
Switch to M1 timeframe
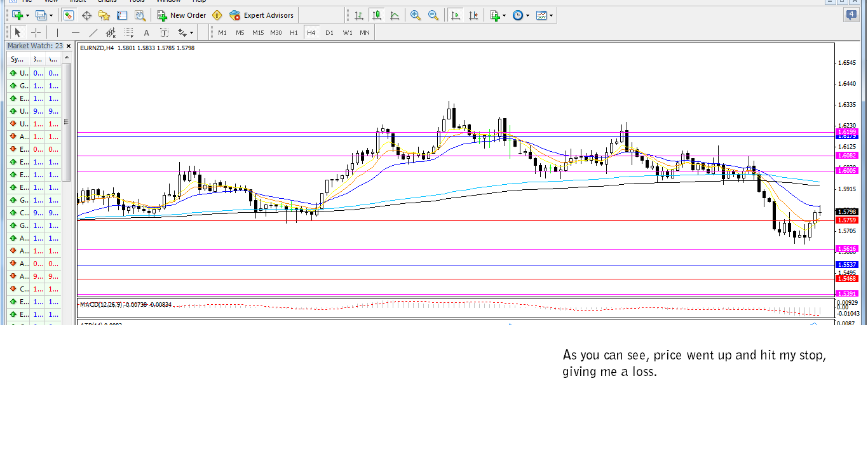pos(222,32)
